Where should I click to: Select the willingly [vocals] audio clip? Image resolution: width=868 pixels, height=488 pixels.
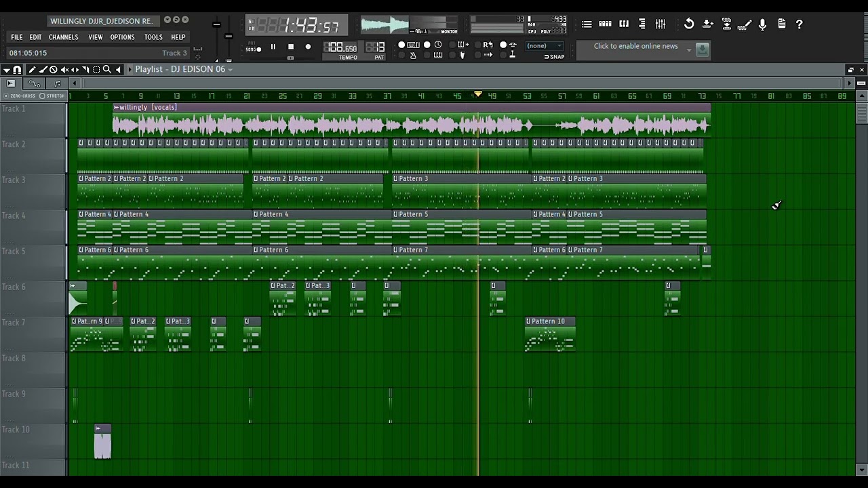click(412, 121)
